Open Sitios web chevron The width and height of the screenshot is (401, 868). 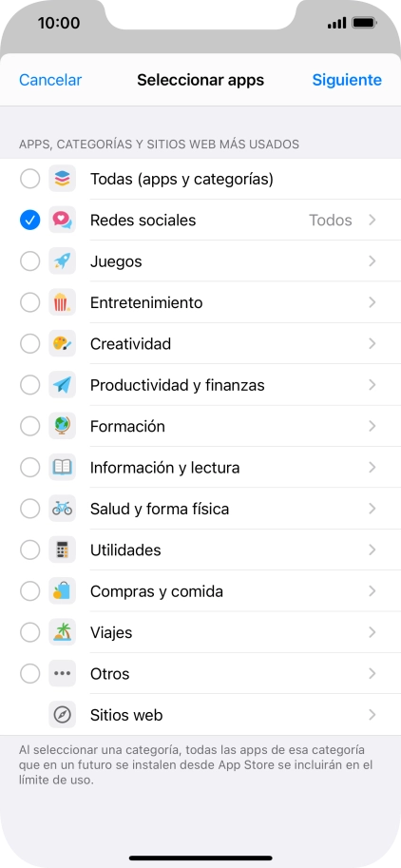coord(372,715)
